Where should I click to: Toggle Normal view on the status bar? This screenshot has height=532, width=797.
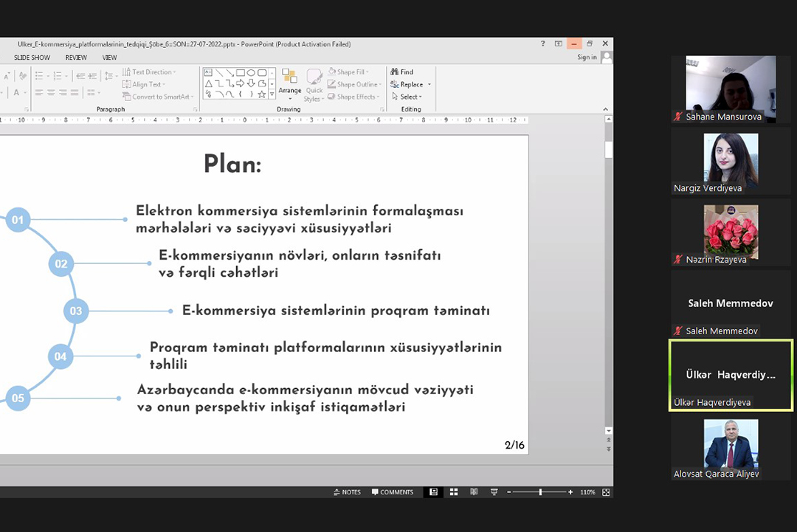[x=433, y=492]
